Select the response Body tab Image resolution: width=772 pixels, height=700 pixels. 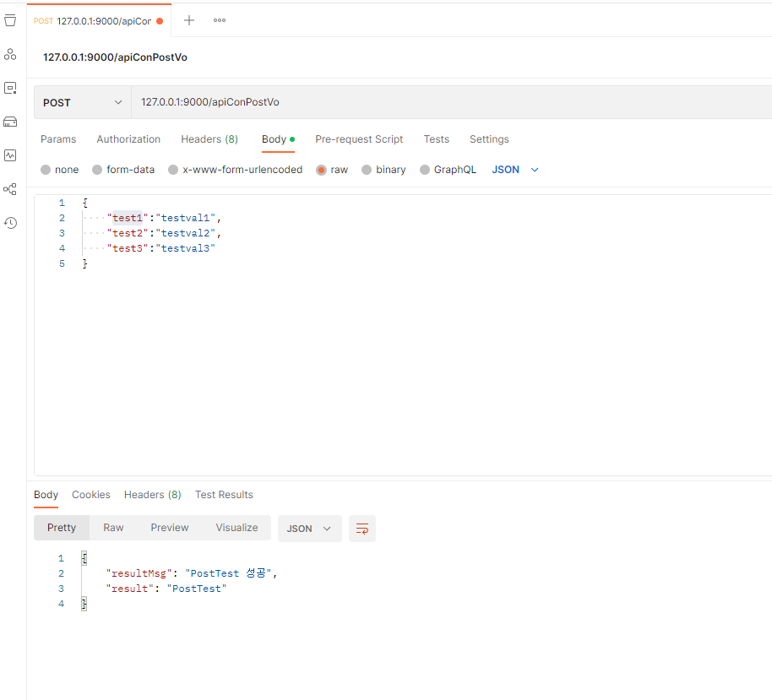[x=46, y=495]
